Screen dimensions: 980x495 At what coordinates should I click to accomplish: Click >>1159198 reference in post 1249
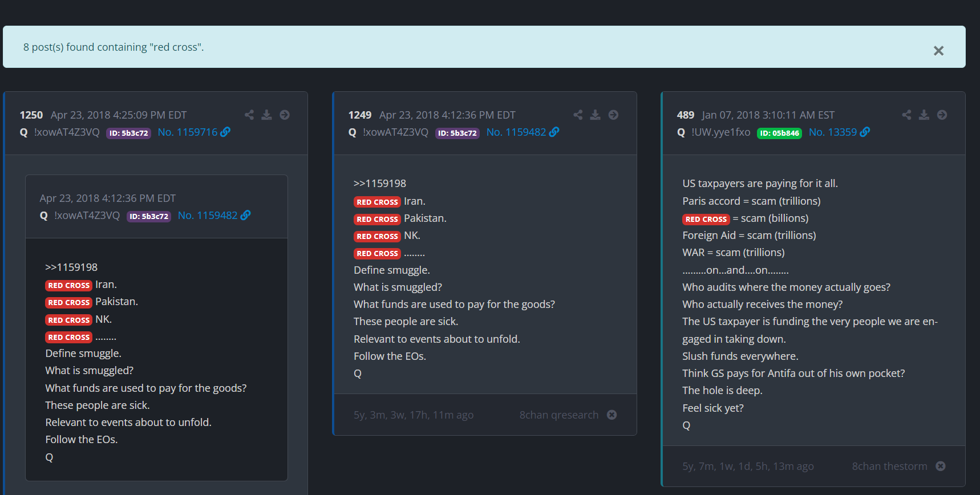(x=380, y=183)
